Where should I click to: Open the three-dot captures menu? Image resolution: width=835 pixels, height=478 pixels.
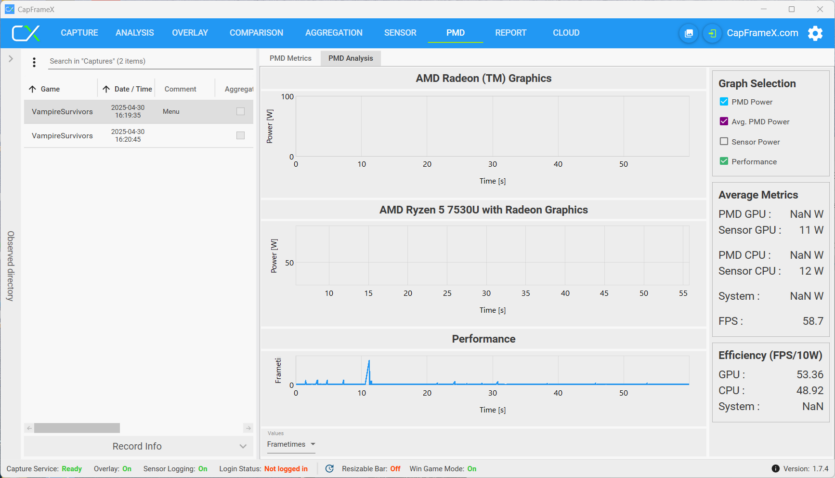click(x=34, y=62)
